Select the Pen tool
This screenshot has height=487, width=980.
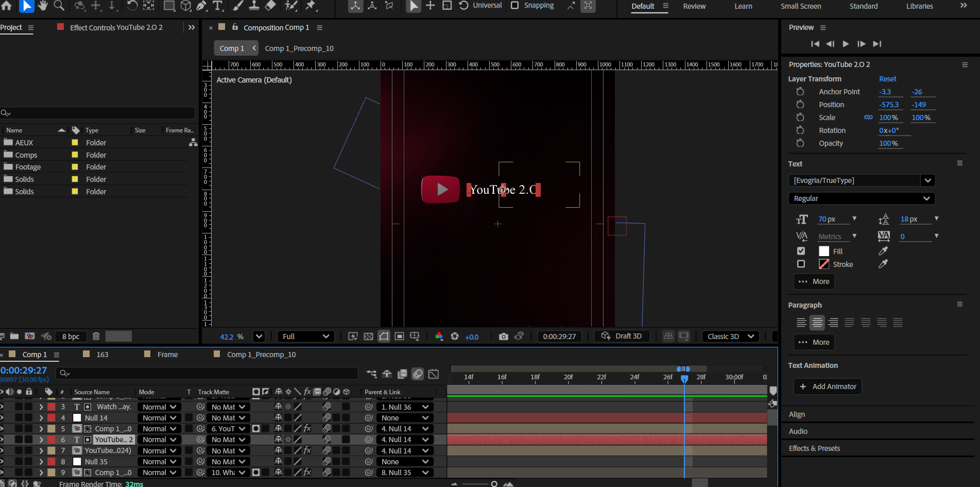[x=201, y=6]
